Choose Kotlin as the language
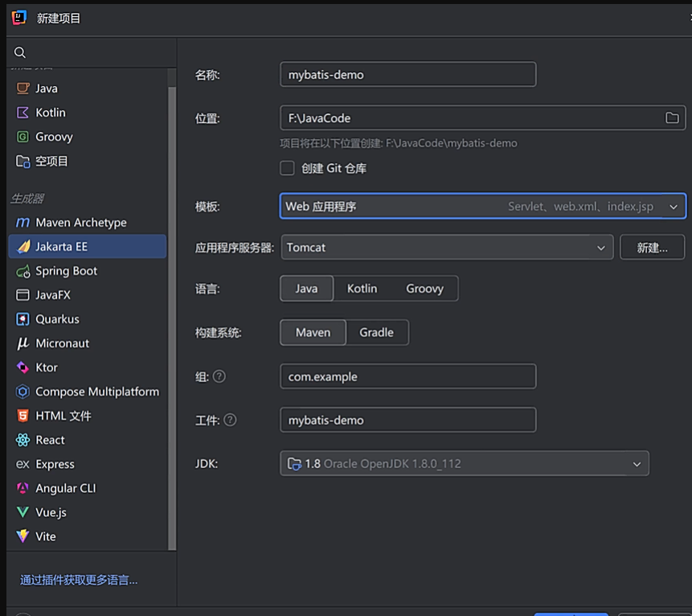 tap(362, 289)
